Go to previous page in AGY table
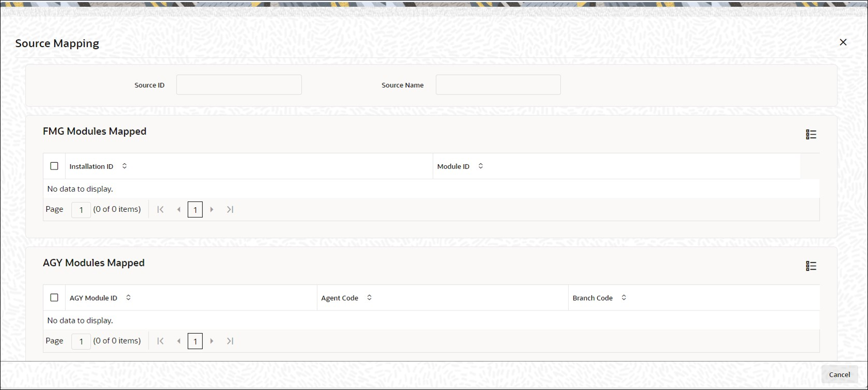Viewport: 868px width, 390px height. click(179, 341)
